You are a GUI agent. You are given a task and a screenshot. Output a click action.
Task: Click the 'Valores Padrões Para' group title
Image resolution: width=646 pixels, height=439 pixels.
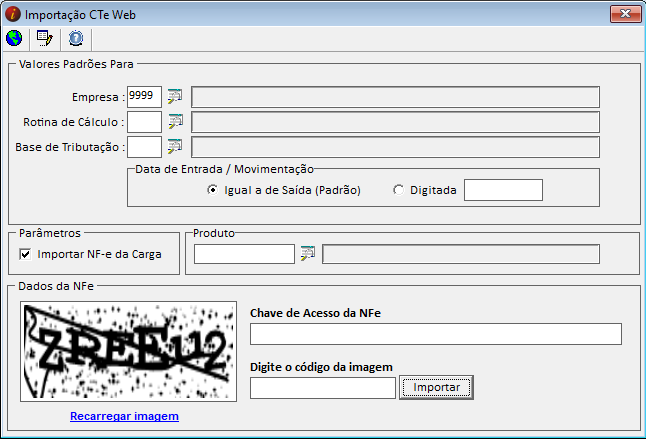(x=76, y=64)
